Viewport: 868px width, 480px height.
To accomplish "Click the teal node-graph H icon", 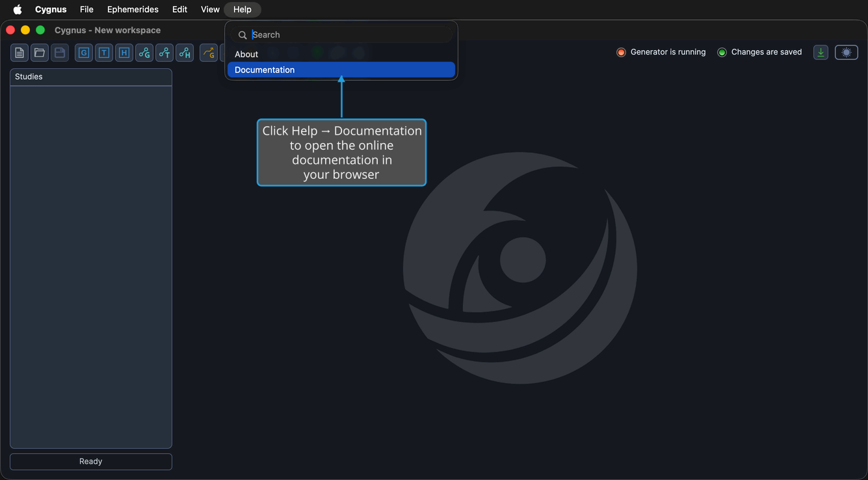I will coord(185,53).
